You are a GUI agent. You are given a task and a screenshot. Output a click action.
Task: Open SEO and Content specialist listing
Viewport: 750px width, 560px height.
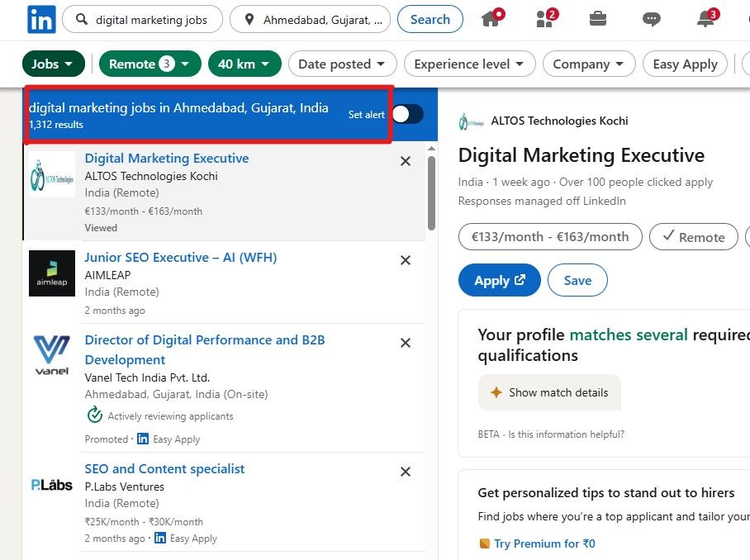pyautogui.click(x=164, y=468)
